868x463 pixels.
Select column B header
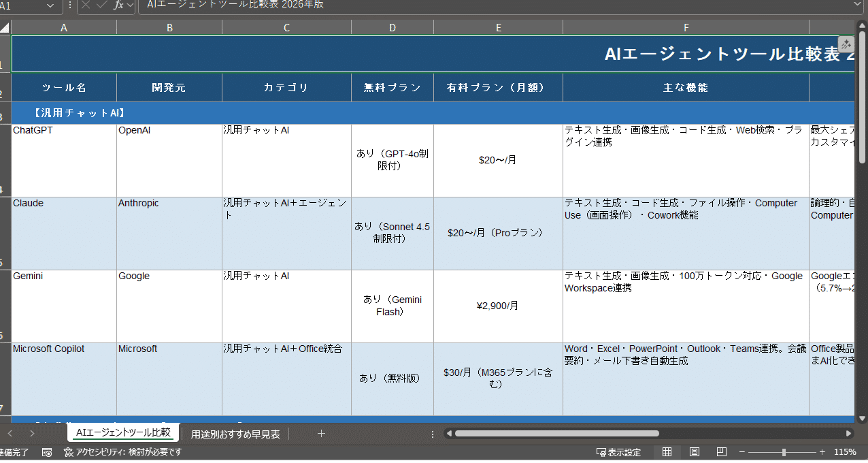(x=169, y=28)
